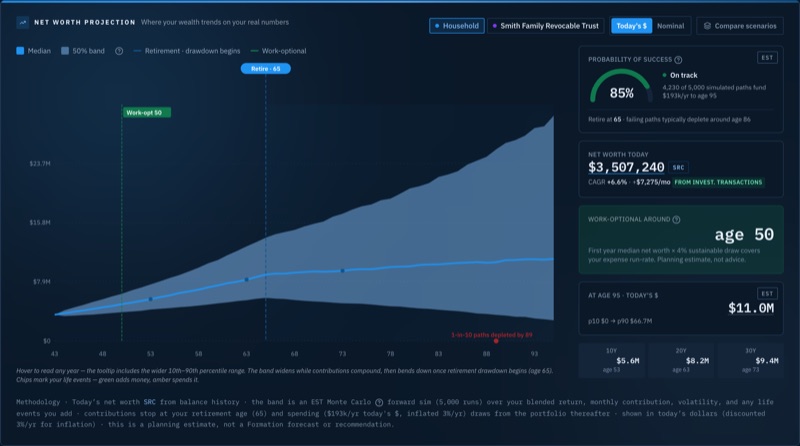Click the Monte Carlo help icon in methodology
The height and width of the screenshot is (446, 800).
pyautogui.click(x=379, y=402)
